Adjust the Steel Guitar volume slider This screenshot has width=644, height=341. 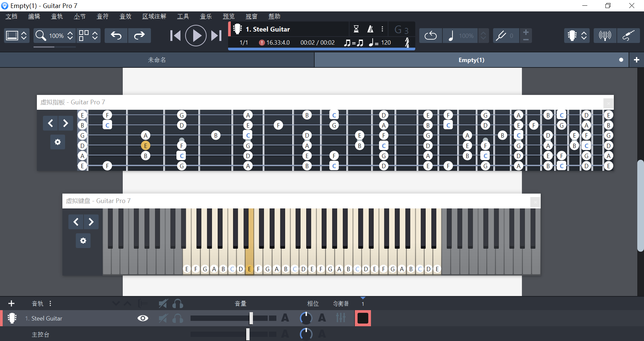pos(251,318)
